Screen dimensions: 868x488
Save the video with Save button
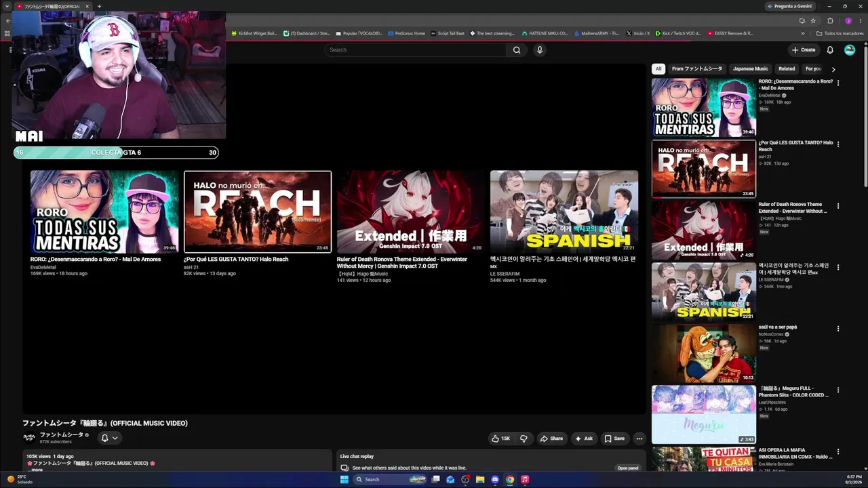coord(614,439)
